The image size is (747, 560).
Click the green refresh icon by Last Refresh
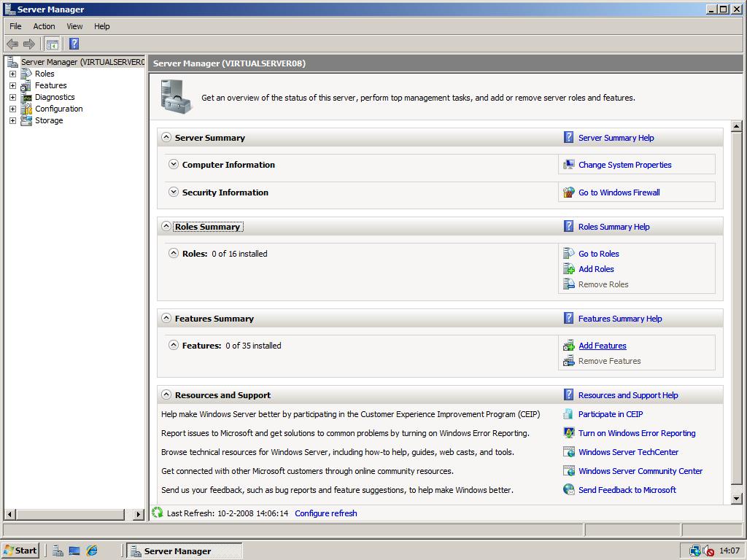tap(158, 513)
